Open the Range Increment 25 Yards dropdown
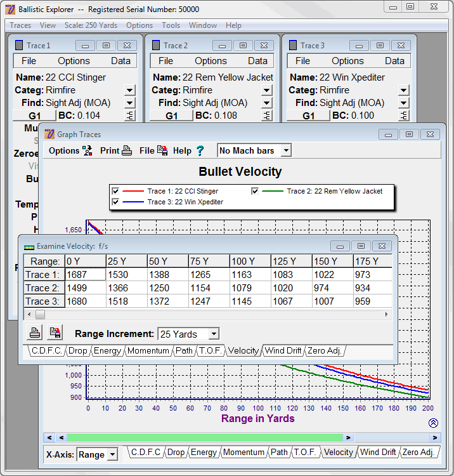Image resolution: width=454 pixels, height=476 pixels. pos(214,334)
